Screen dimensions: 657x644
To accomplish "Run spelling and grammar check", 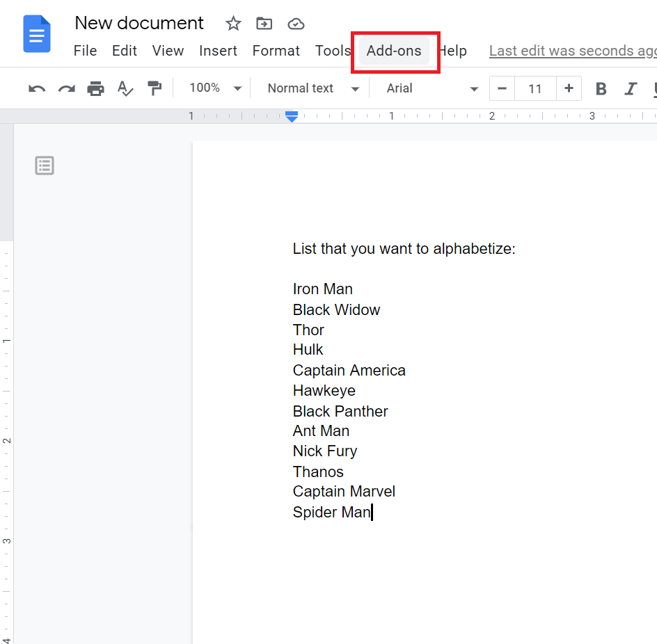I will click(x=125, y=88).
